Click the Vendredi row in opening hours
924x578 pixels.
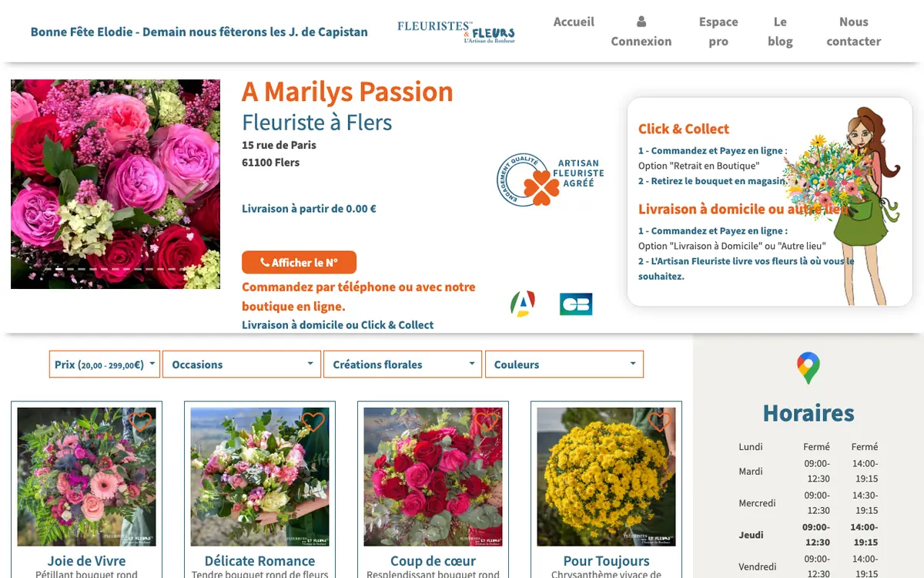[x=808, y=566]
